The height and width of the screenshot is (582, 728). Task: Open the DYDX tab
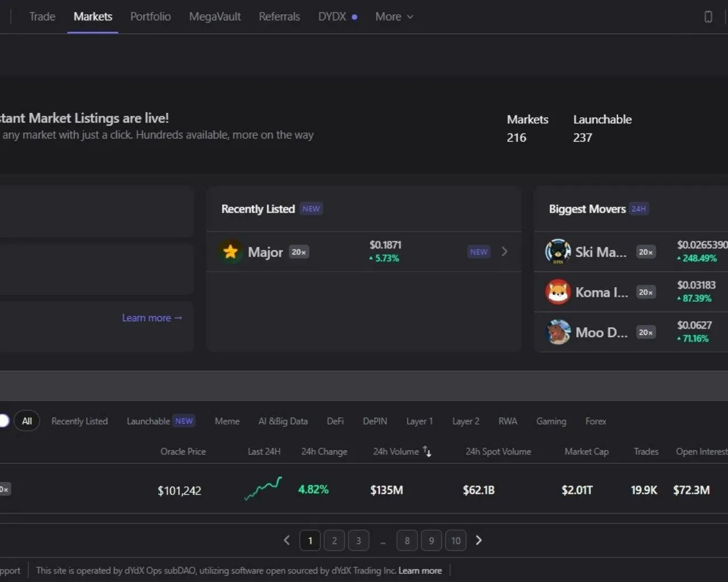pos(337,16)
